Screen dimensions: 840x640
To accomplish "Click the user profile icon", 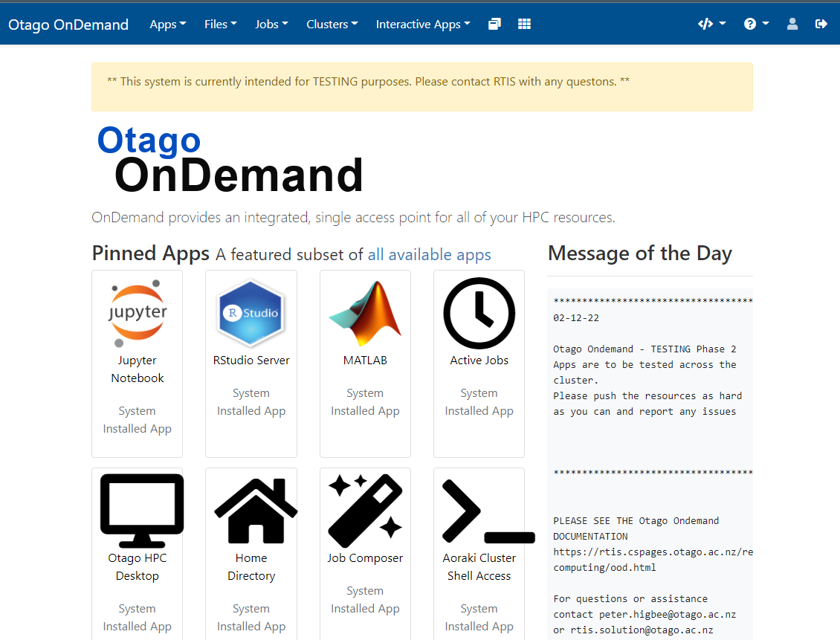I will coord(792,23).
